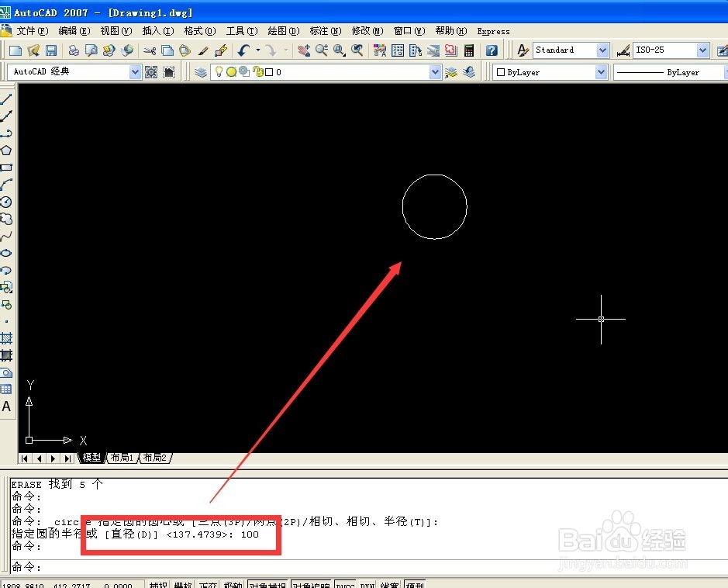The height and width of the screenshot is (588, 728).
Task: Toggle 捕捉 snap mode in status bar
Action: (x=158, y=584)
